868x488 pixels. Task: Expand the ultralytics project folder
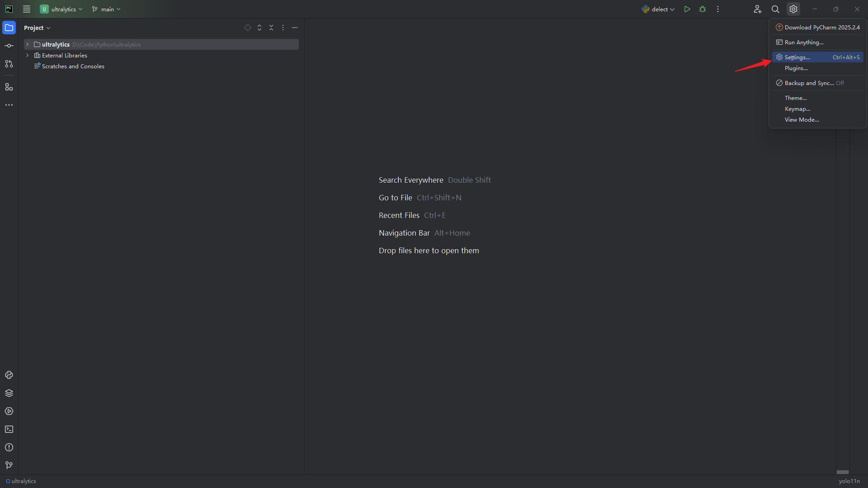28,44
